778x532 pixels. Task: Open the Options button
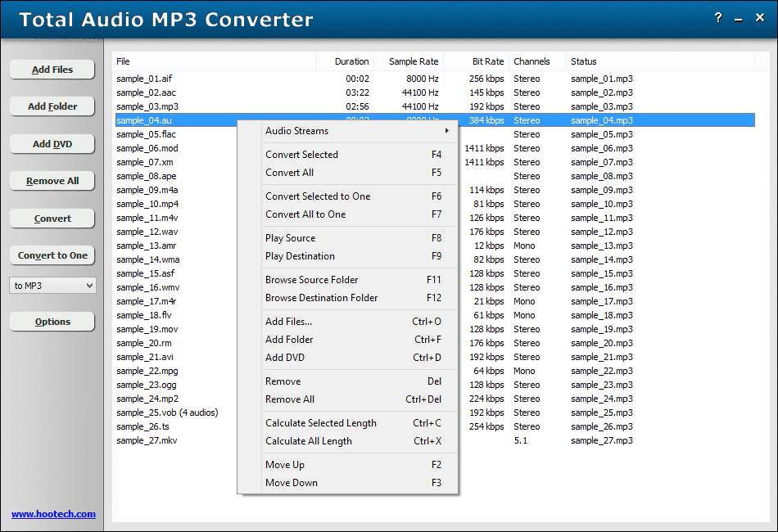click(52, 322)
